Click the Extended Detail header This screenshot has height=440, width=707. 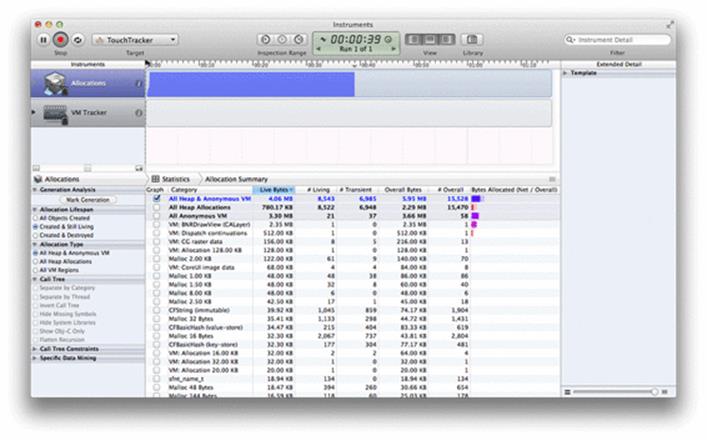coord(619,64)
